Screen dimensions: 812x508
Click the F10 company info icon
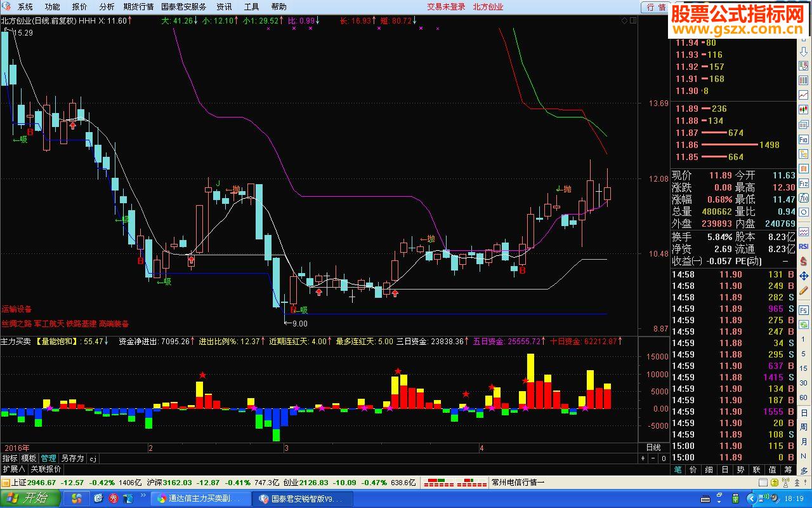(804, 139)
